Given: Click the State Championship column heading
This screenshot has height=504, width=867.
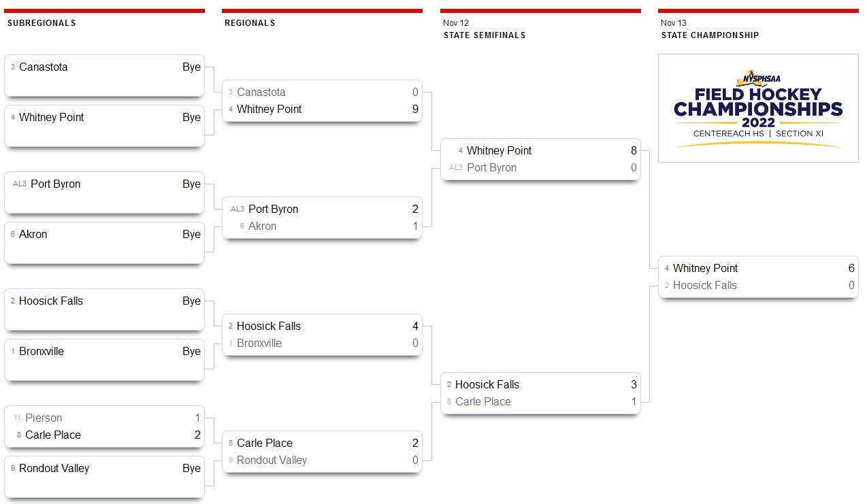Looking at the screenshot, I should 710,35.
